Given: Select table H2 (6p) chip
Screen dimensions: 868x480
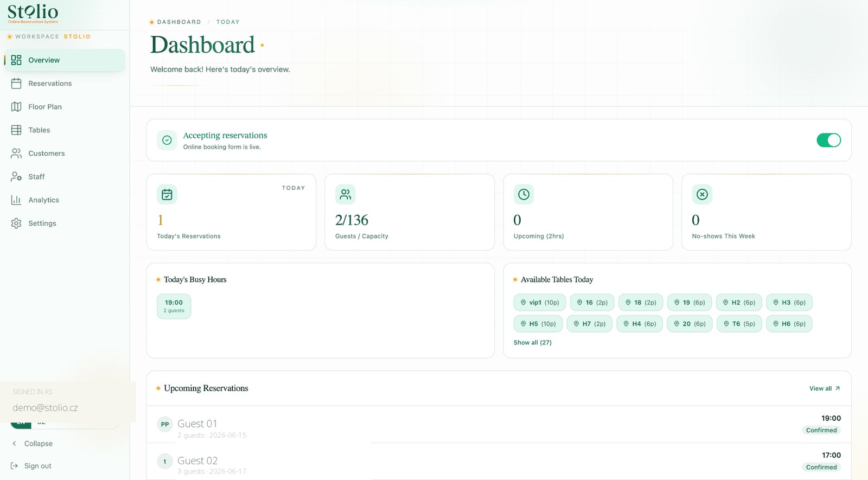Looking at the screenshot, I should [739, 303].
